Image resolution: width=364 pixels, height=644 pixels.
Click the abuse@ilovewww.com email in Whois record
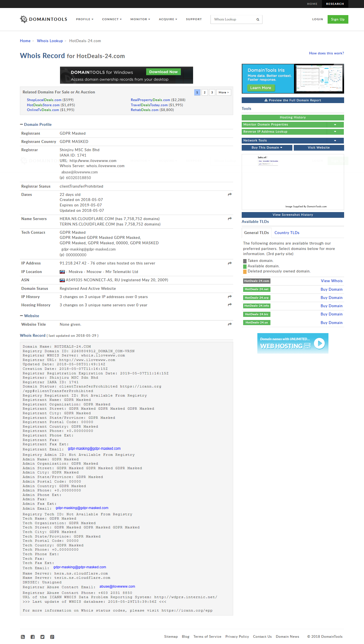(x=117, y=586)
